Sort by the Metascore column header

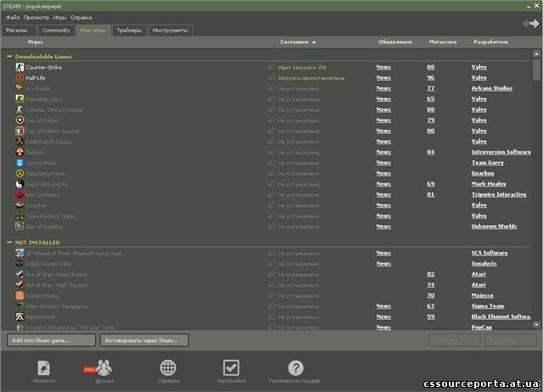pos(443,42)
